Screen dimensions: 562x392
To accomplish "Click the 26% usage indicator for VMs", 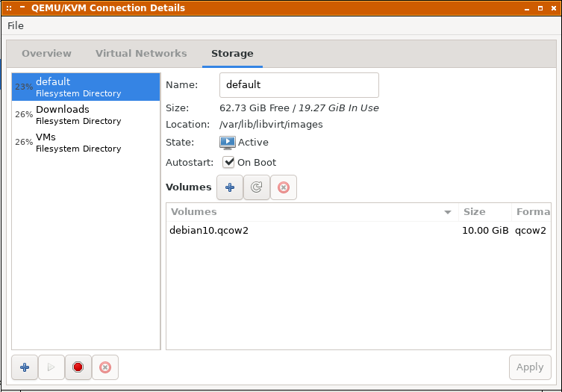I will tap(24, 142).
